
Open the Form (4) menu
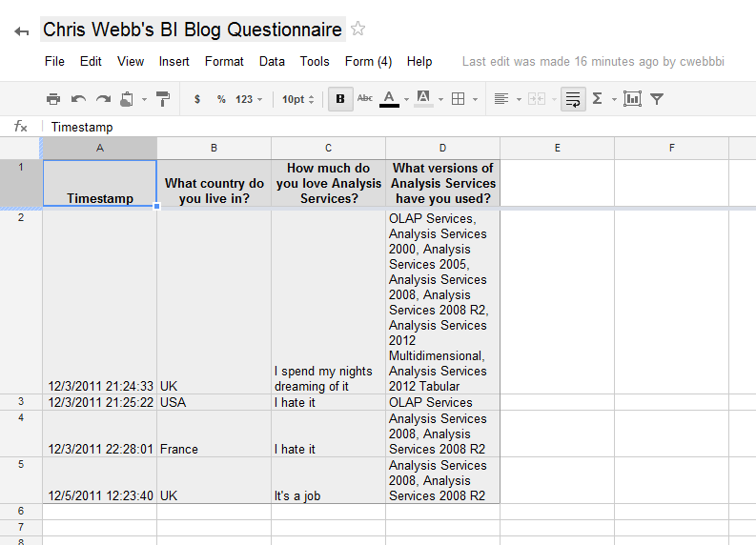click(x=368, y=62)
